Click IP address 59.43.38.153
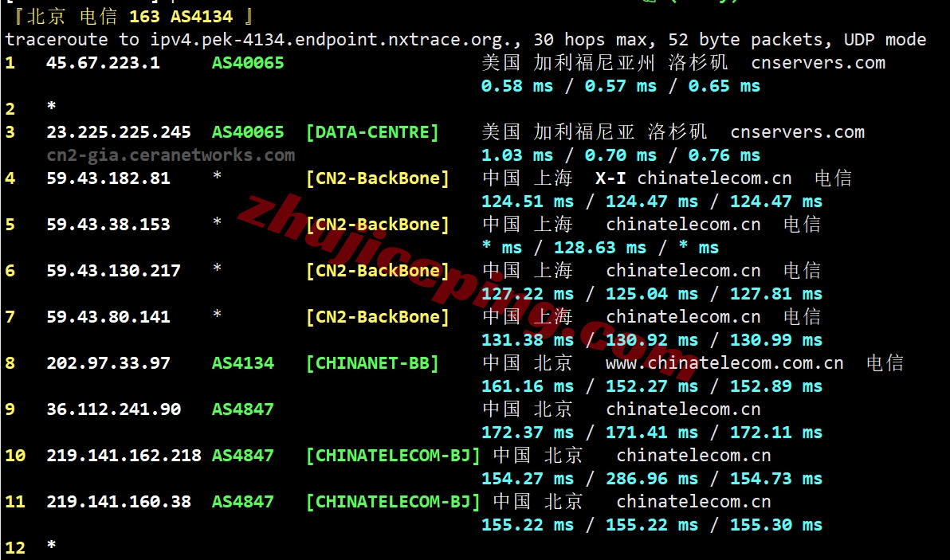Viewport: 950px width, 560px height. [108, 225]
